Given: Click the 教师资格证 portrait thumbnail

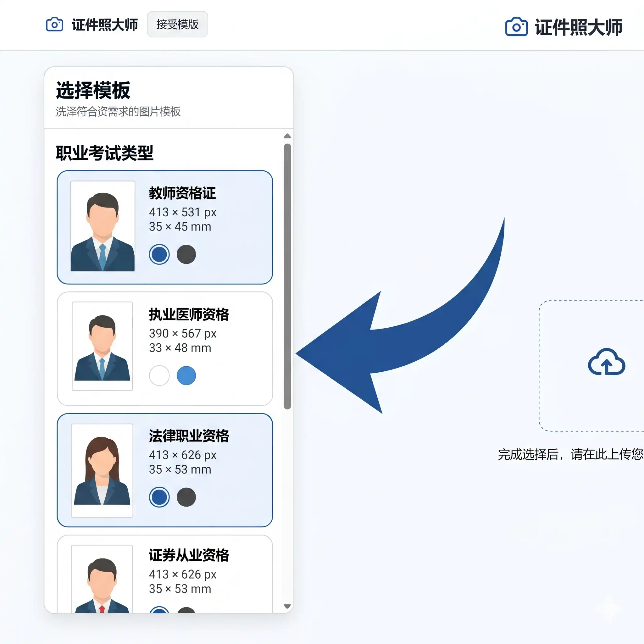Looking at the screenshot, I should click(x=103, y=226).
